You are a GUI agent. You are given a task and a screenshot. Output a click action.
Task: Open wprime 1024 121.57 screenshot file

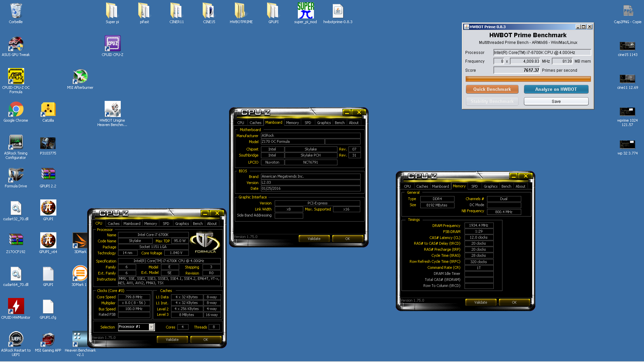[x=628, y=116]
